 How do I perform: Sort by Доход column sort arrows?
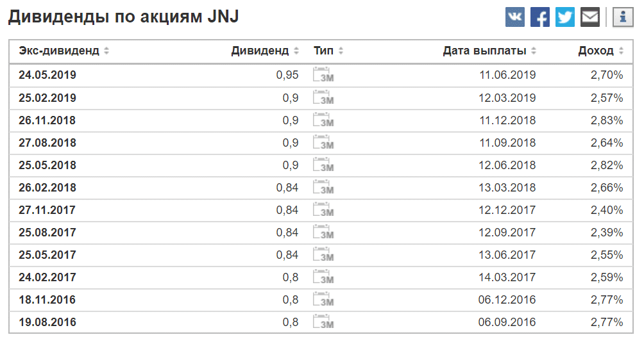(x=621, y=51)
